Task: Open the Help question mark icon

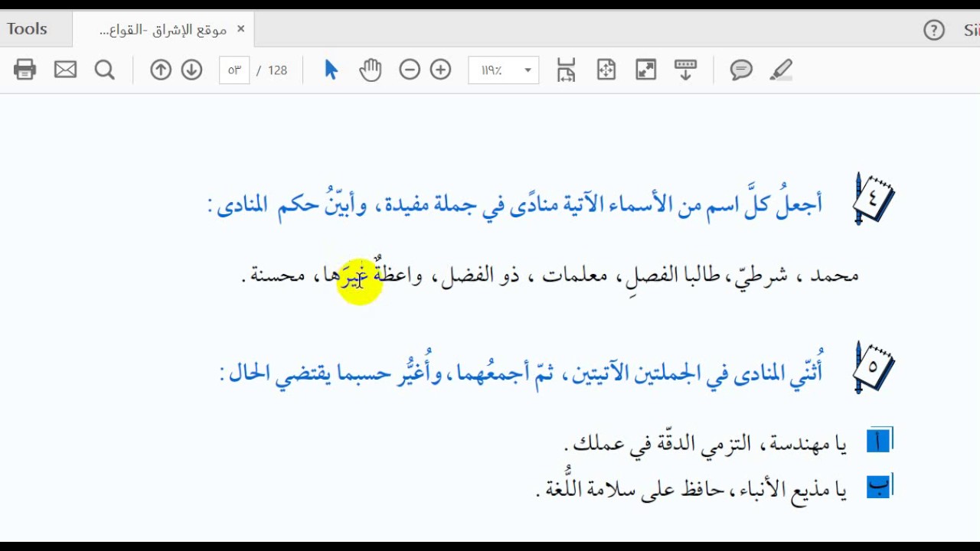Action: pos(934,31)
